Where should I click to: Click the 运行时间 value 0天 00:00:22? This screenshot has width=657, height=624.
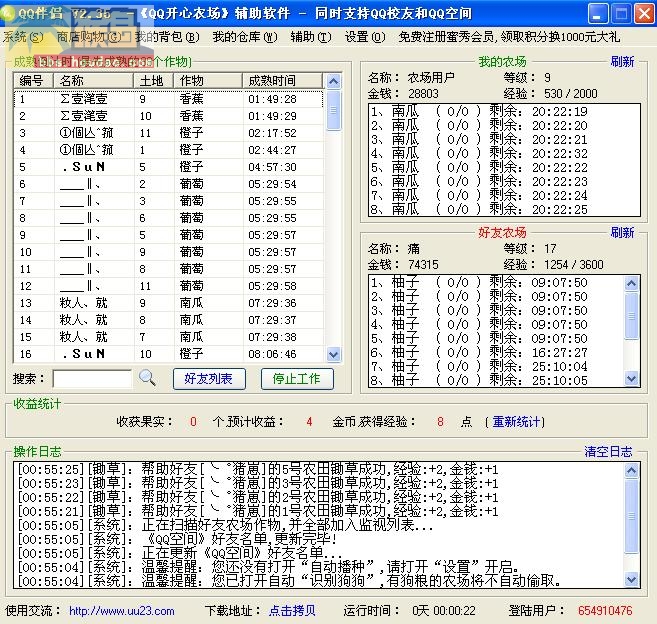444,611
